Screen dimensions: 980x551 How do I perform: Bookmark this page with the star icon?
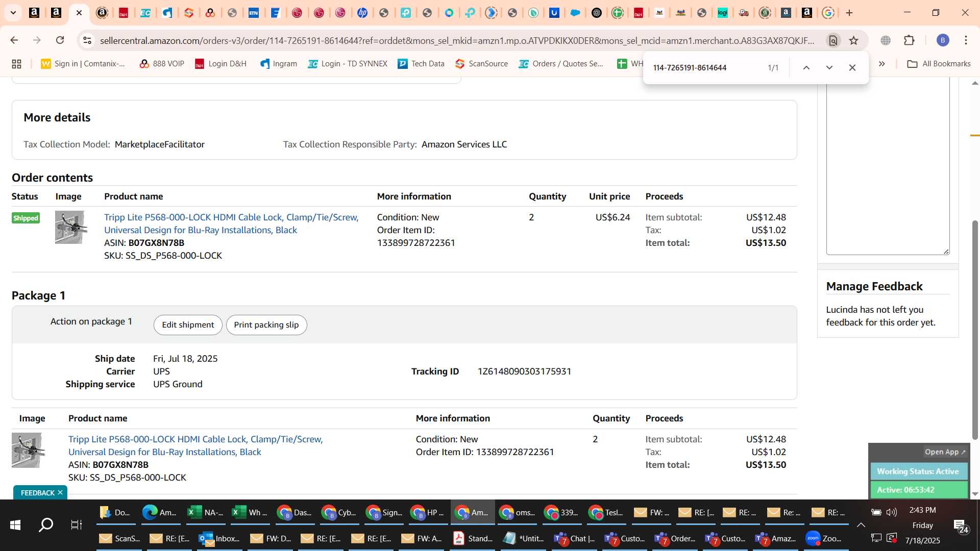[x=853, y=40]
